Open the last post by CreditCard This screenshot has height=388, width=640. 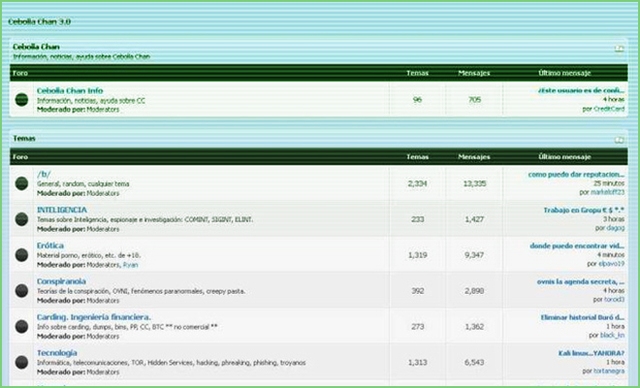click(x=582, y=90)
